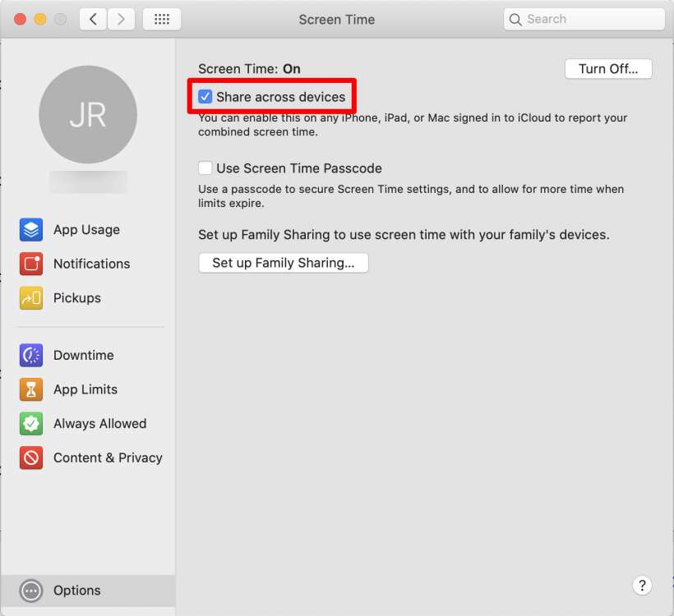
Task: Click Set up Family Sharing... button
Action: [284, 263]
